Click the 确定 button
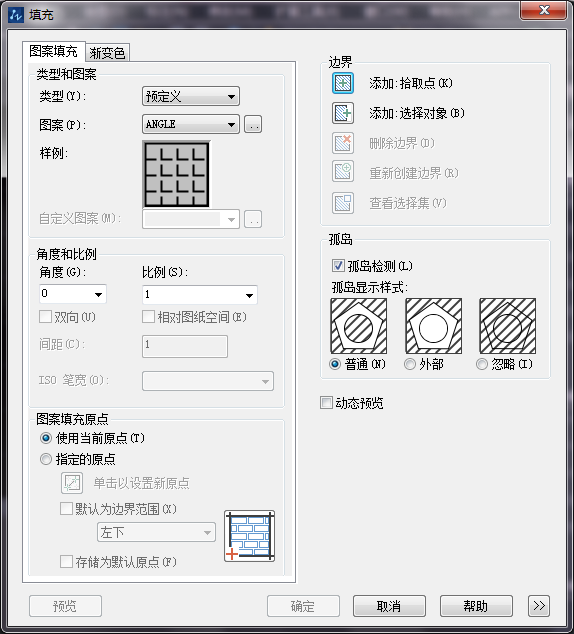 303,606
